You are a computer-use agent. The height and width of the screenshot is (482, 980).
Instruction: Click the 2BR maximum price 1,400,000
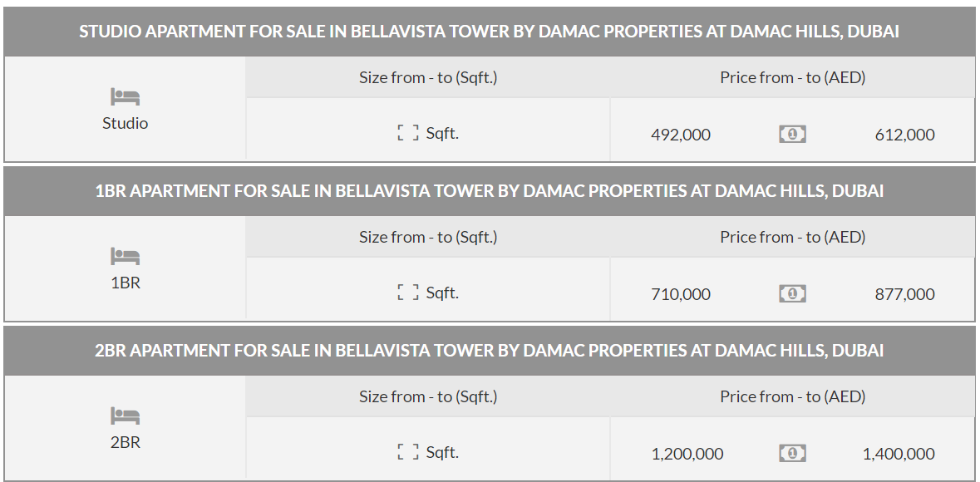point(899,454)
